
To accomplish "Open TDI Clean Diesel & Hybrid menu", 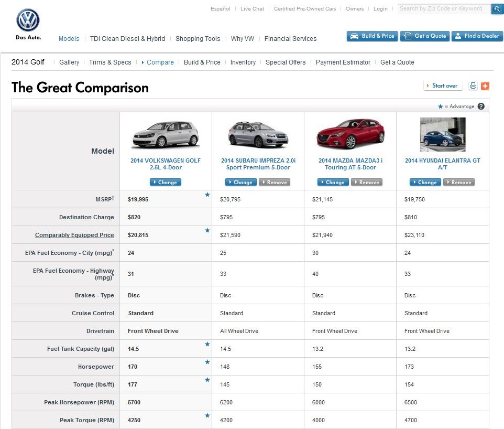I will pos(128,39).
